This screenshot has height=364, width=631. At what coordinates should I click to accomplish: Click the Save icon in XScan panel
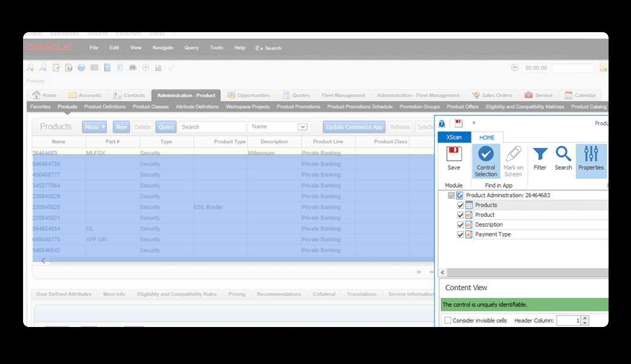point(453,160)
